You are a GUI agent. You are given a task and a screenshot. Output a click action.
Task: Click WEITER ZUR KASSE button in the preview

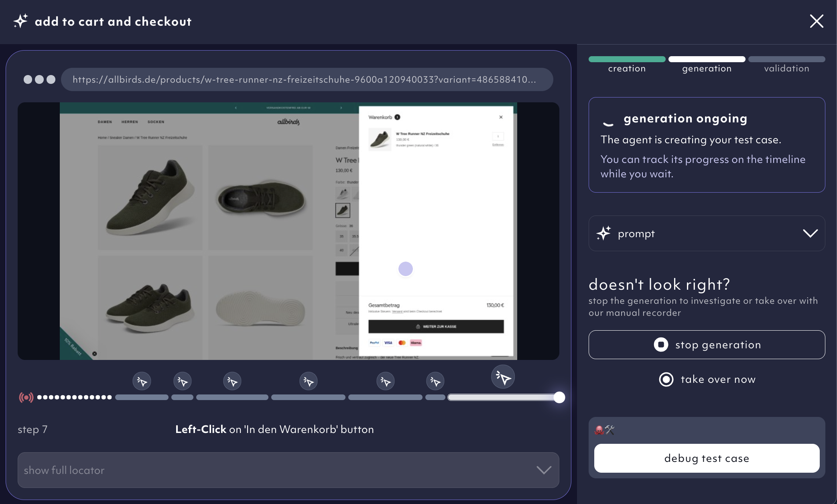click(436, 327)
